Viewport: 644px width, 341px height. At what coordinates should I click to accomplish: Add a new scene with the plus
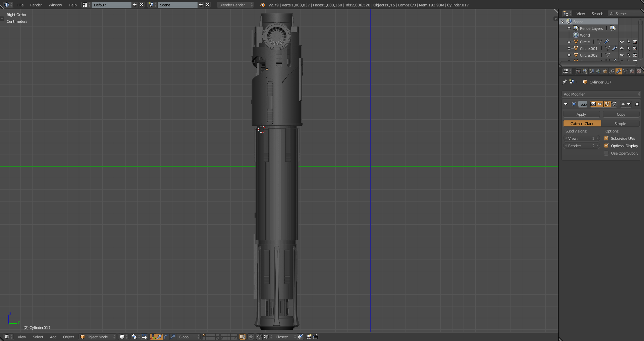click(201, 5)
